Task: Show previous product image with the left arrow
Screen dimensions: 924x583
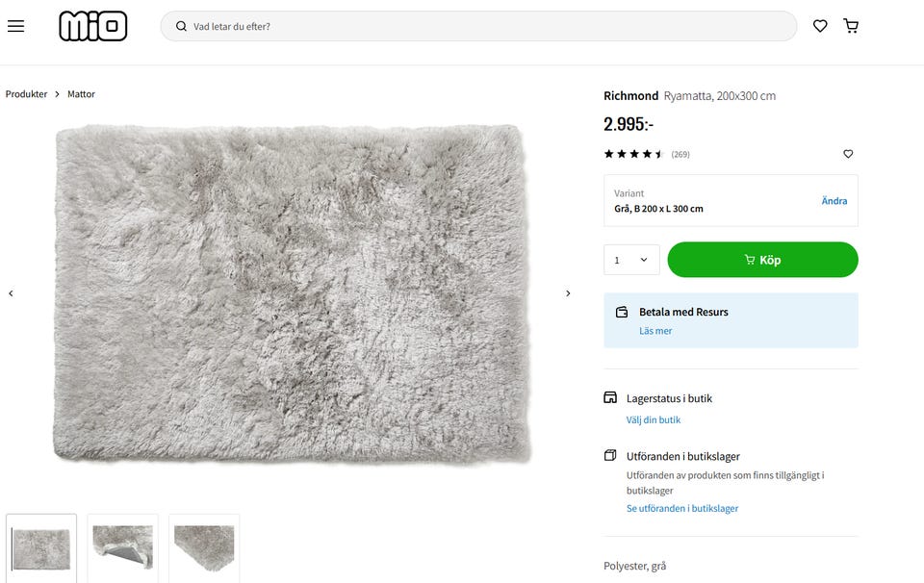Action: pos(11,293)
